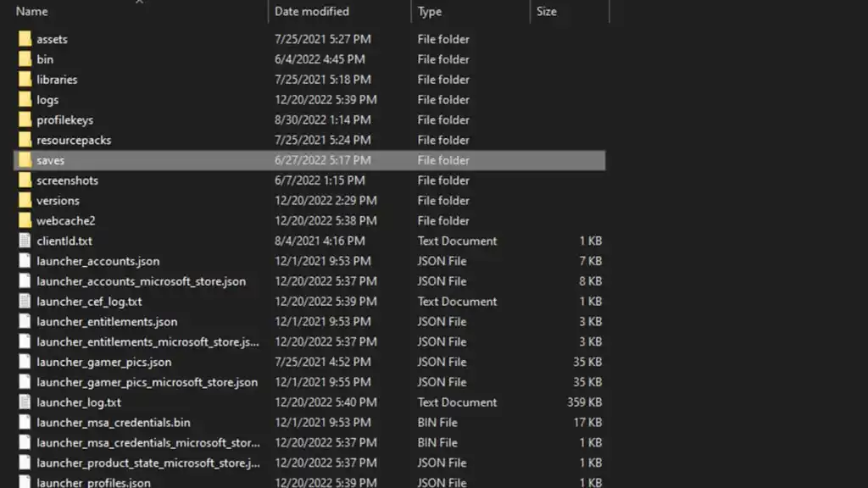The image size is (868, 488).
Task: Click the launcher_accounts.json file icon
Action: [25, 261]
